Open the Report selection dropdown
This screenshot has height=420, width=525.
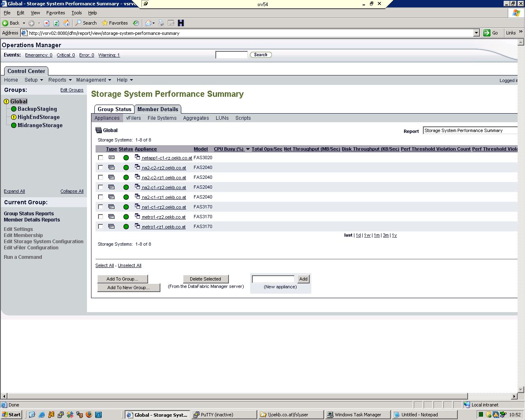pos(470,130)
